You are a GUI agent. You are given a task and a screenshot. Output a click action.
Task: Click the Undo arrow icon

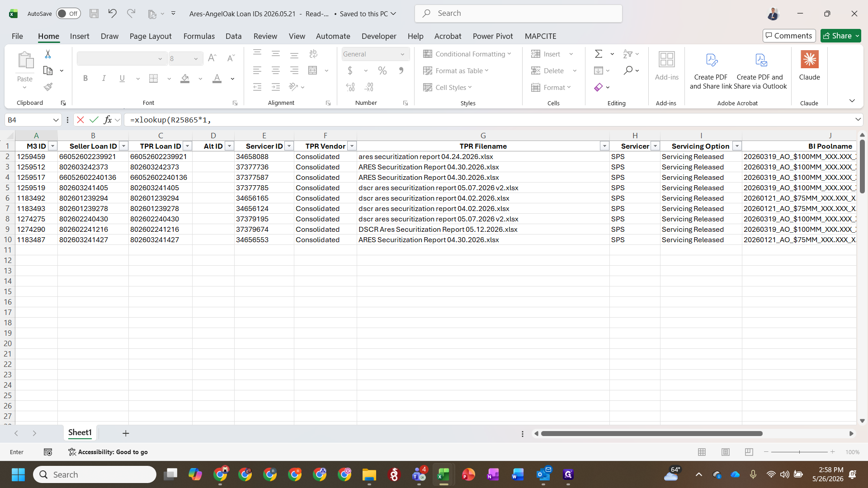coord(112,14)
